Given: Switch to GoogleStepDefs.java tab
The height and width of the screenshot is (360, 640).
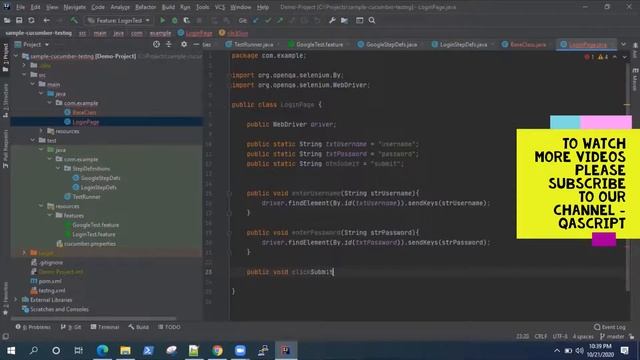Looking at the screenshot, I should [x=388, y=44].
